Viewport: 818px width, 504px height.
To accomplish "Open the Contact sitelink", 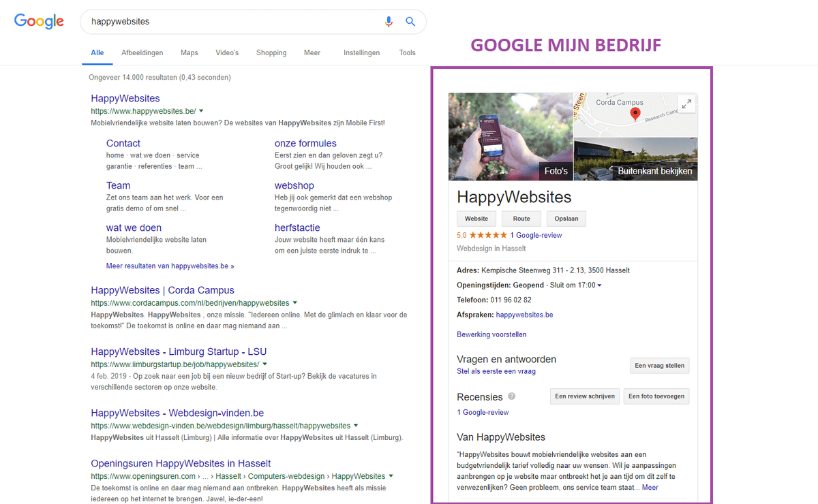I will [x=123, y=143].
